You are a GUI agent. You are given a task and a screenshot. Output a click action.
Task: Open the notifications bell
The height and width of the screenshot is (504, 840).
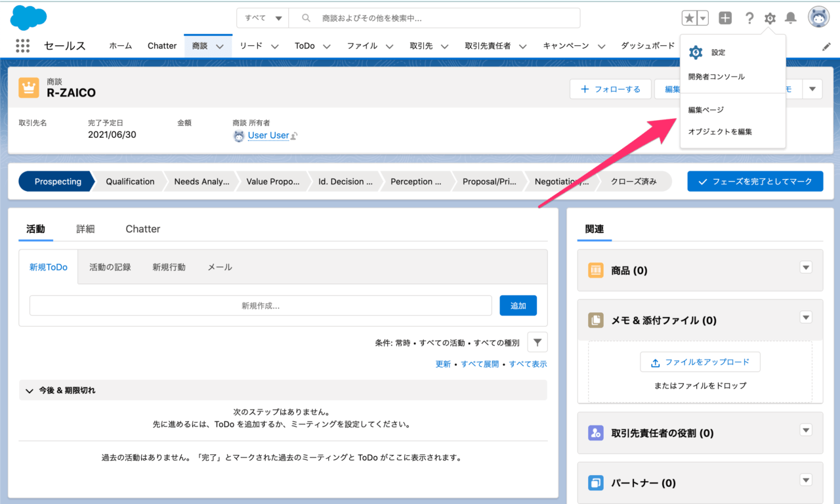click(x=791, y=18)
